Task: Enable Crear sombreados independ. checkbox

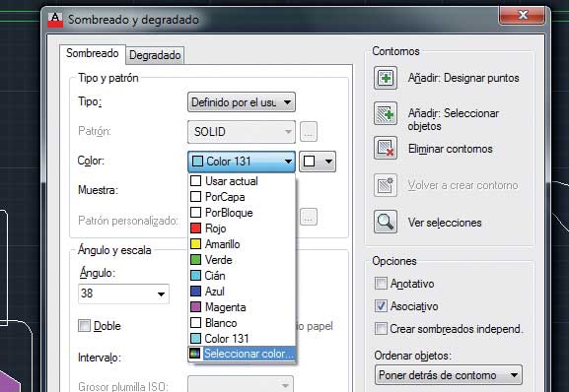Action: [381, 329]
